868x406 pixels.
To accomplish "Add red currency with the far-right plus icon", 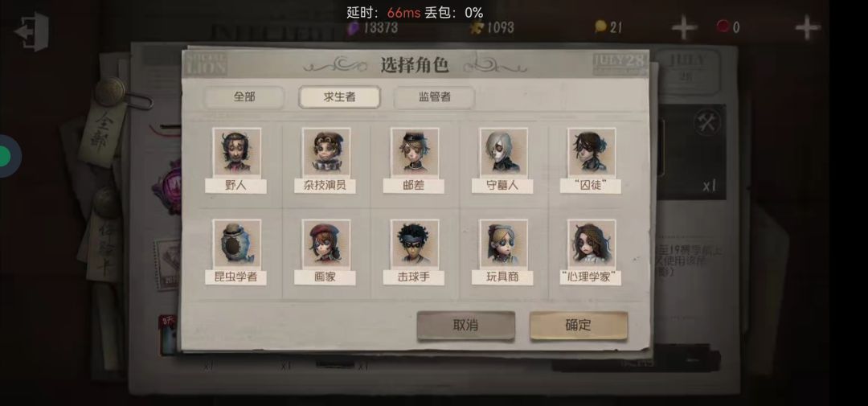I will (807, 27).
